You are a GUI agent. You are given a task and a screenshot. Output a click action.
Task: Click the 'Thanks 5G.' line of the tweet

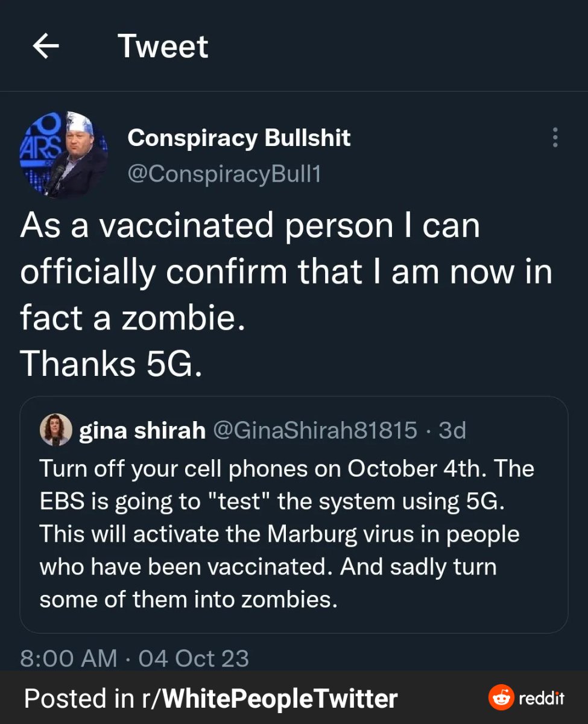coord(111,363)
